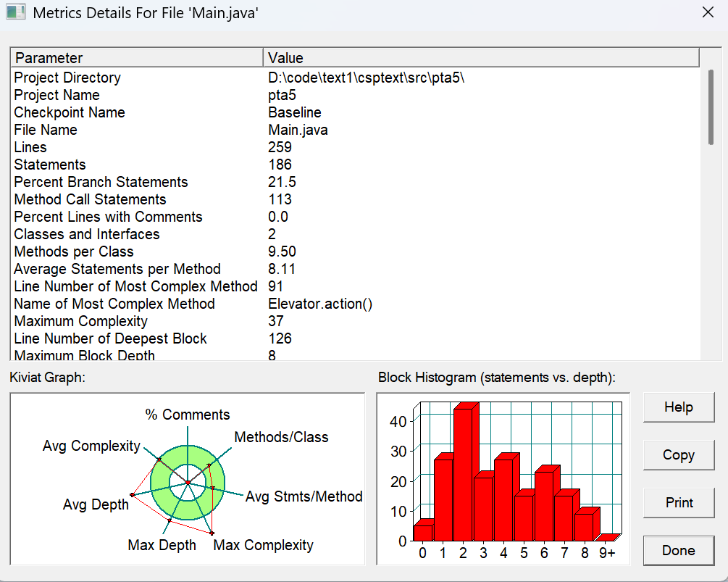Click the Avg Depth Kiviat label
The image size is (728, 582).
(96, 504)
